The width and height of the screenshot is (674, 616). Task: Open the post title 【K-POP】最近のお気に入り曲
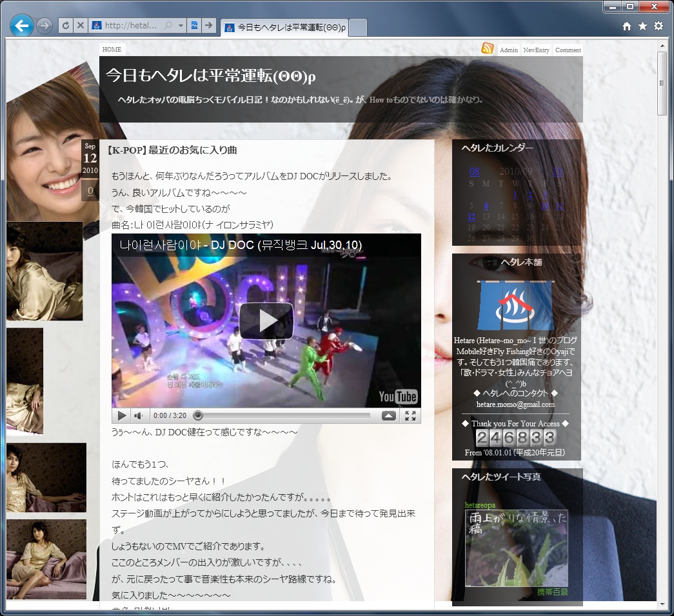[171, 150]
